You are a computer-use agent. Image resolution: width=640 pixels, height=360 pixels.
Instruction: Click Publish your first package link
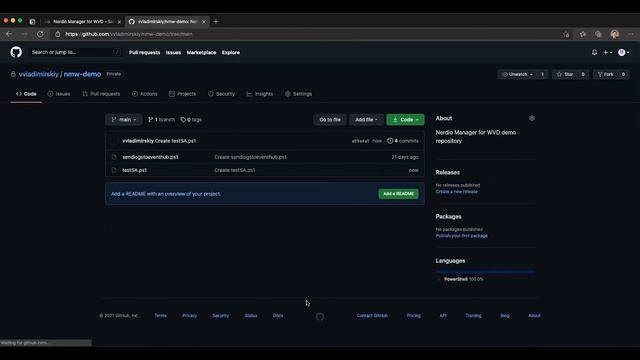(462, 236)
